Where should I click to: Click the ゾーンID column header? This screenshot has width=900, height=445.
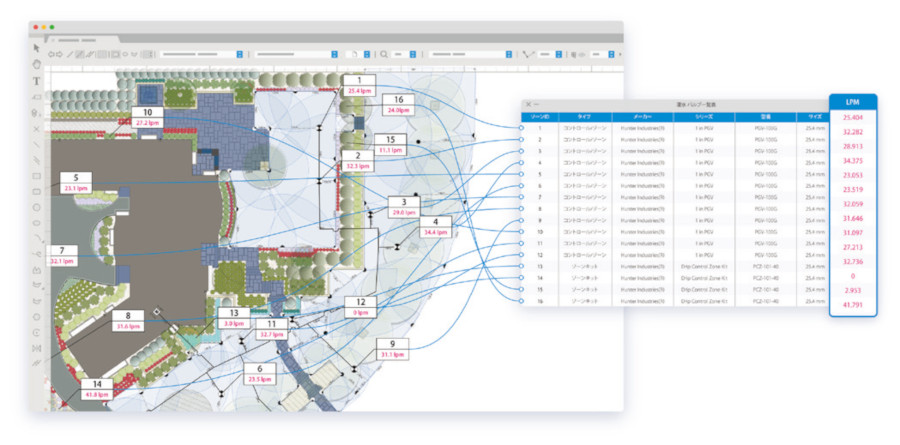click(539, 117)
